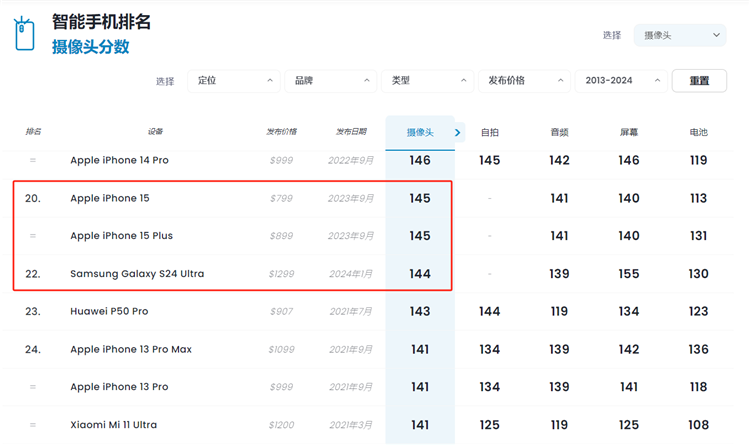Open Apple iPhone 13 Pro Max entry
The height and width of the screenshot is (445, 750).
(131, 349)
